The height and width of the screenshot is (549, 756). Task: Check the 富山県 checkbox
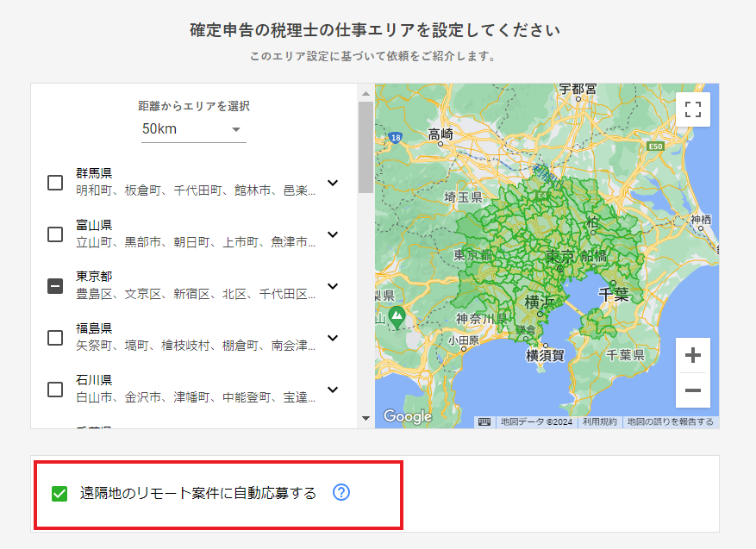[55, 234]
